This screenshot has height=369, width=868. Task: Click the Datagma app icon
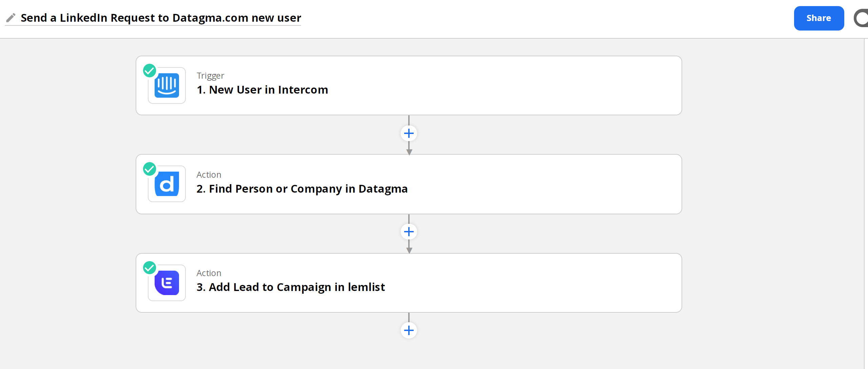(167, 184)
